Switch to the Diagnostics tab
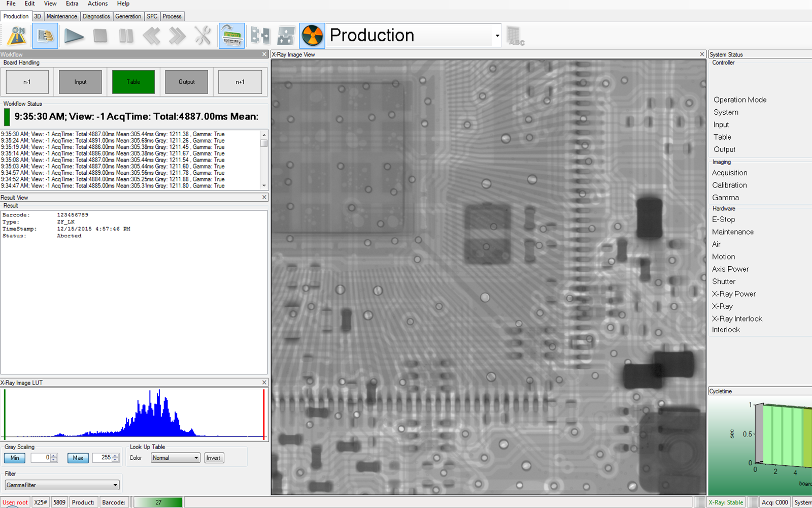The height and width of the screenshot is (508, 812). (96, 16)
